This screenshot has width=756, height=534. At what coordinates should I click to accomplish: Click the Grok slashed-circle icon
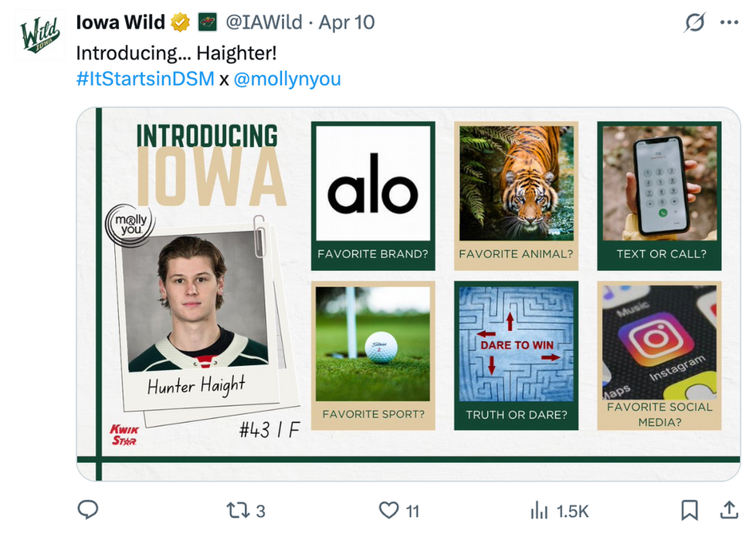(695, 23)
